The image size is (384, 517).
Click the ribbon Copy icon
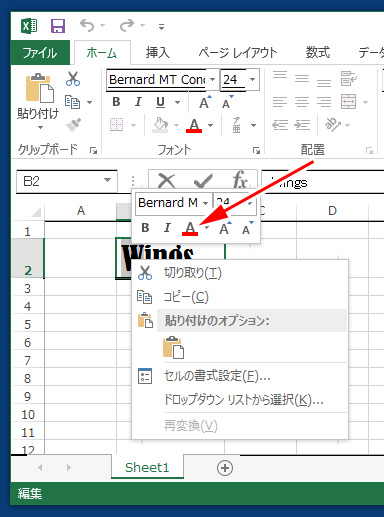click(x=73, y=102)
